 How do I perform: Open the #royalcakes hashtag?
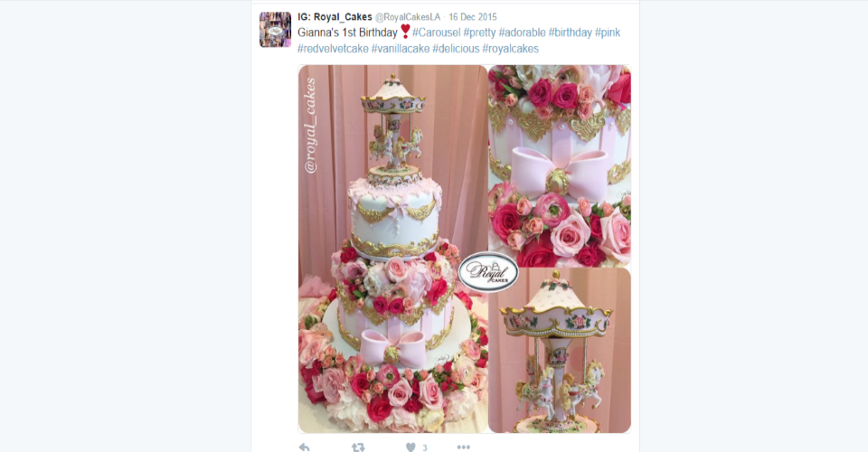pos(510,49)
